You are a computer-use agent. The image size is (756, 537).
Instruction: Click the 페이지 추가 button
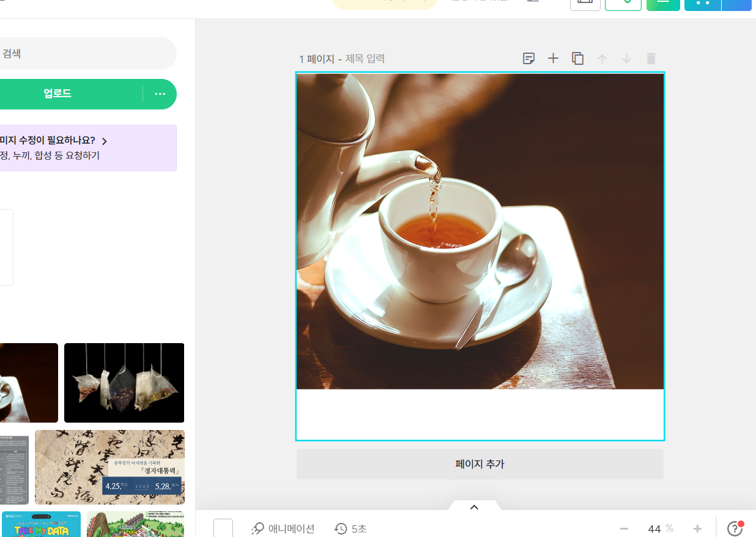coord(480,464)
